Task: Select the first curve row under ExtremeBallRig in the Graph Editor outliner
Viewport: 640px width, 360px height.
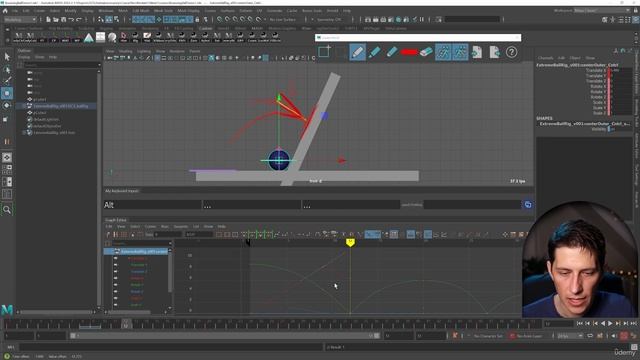Action: pos(139,258)
